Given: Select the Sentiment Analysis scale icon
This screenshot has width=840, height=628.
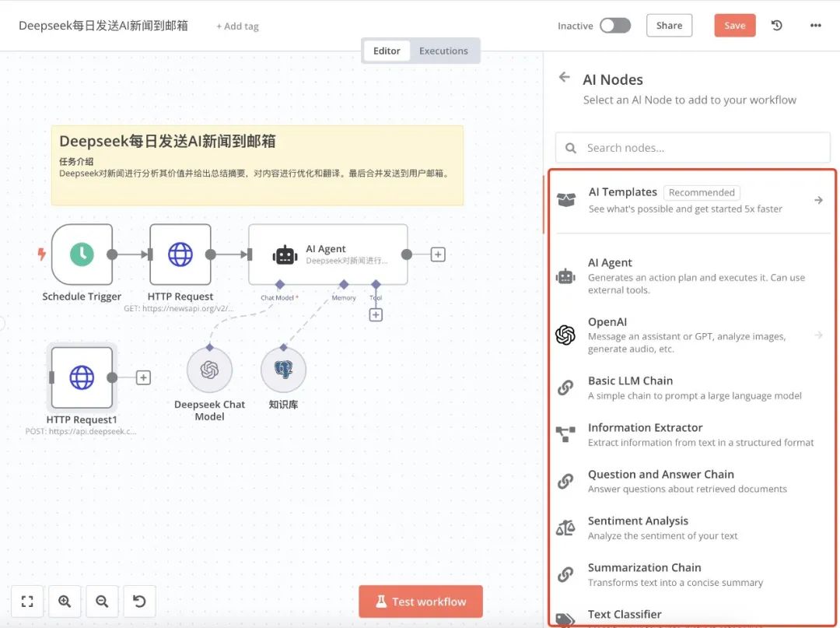Looking at the screenshot, I should [x=565, y=528].
